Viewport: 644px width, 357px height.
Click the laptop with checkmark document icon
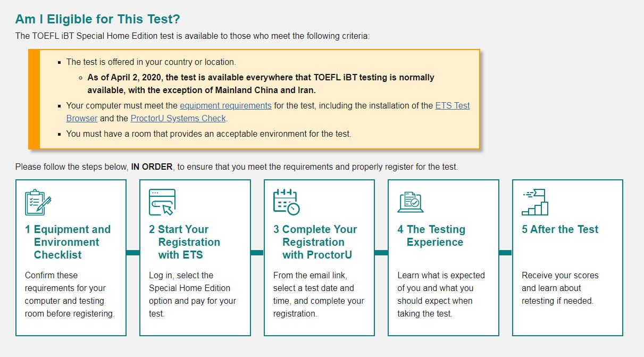[x=411, y=202]
